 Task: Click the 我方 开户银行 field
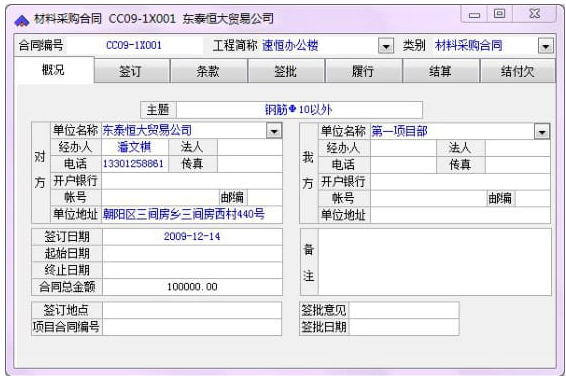(x=460, y=182)
